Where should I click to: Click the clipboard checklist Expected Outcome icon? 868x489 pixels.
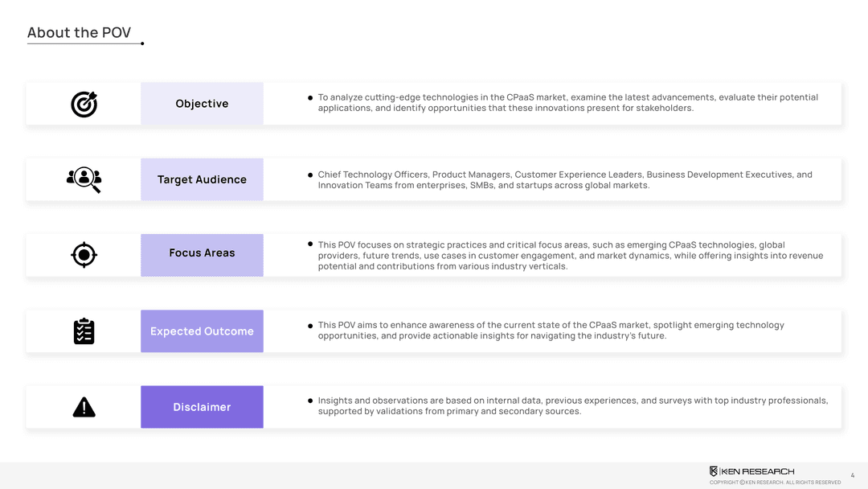click(x=84, y=331)
